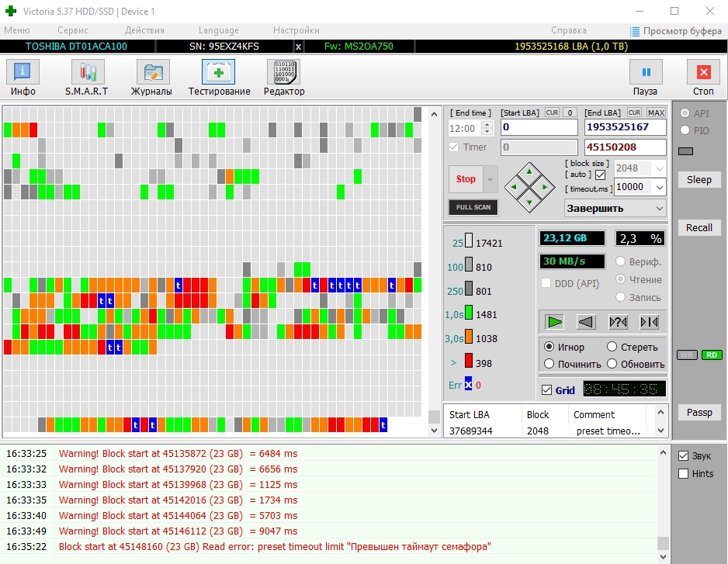Click the up arrow of navigation diamond

coord(529,171)
